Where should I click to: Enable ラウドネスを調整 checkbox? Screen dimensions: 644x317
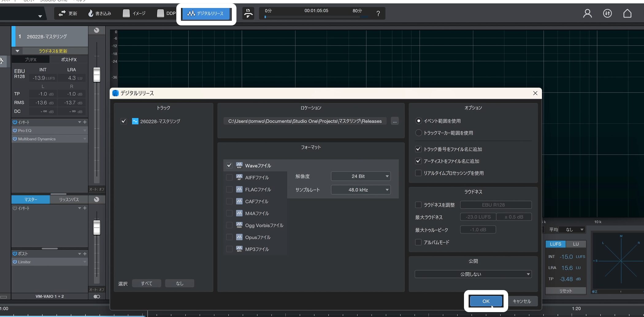[x=418, y=205]
